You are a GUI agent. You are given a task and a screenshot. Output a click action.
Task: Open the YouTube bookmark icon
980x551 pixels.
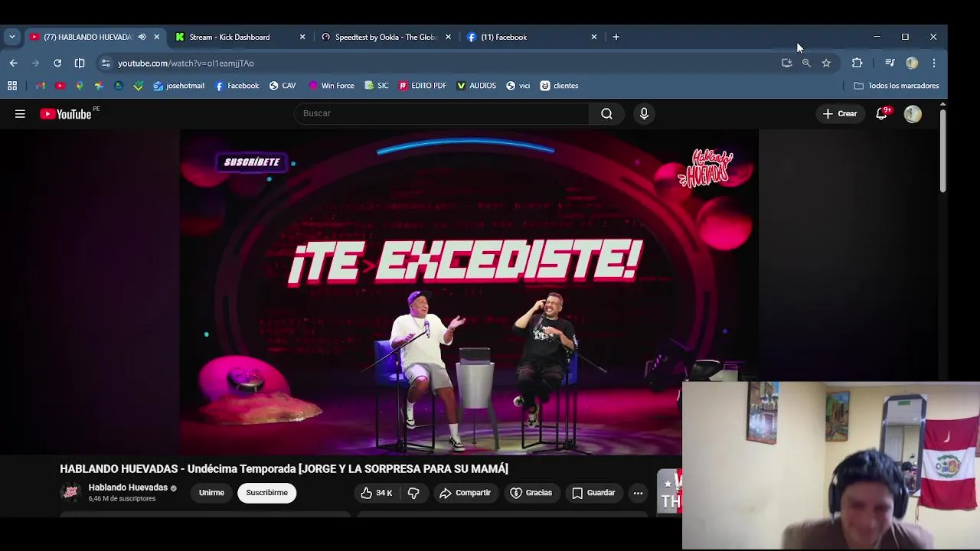(60, 86)
